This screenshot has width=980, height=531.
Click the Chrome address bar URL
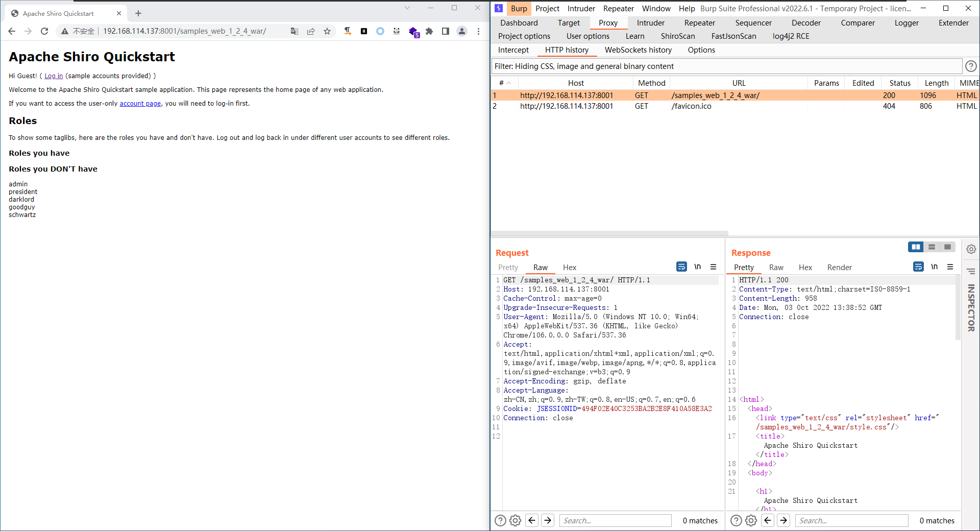[x=185, y=31]
